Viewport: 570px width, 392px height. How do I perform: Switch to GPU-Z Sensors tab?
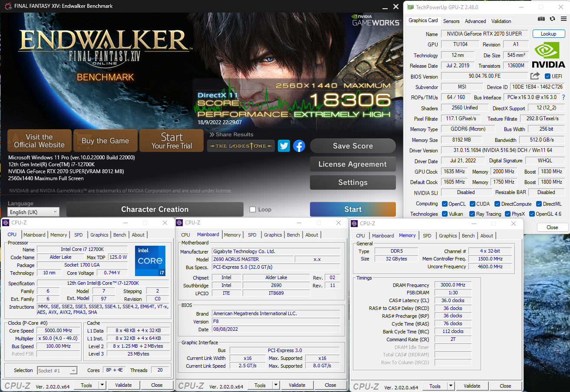pyautogui.click(x=451, y=21)
